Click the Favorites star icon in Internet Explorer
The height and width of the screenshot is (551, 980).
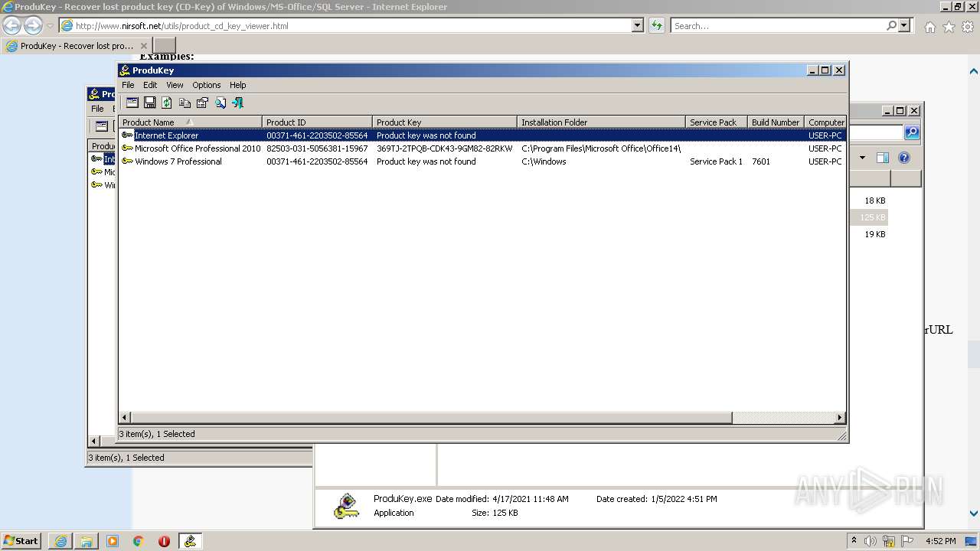[x=949, y=27]
